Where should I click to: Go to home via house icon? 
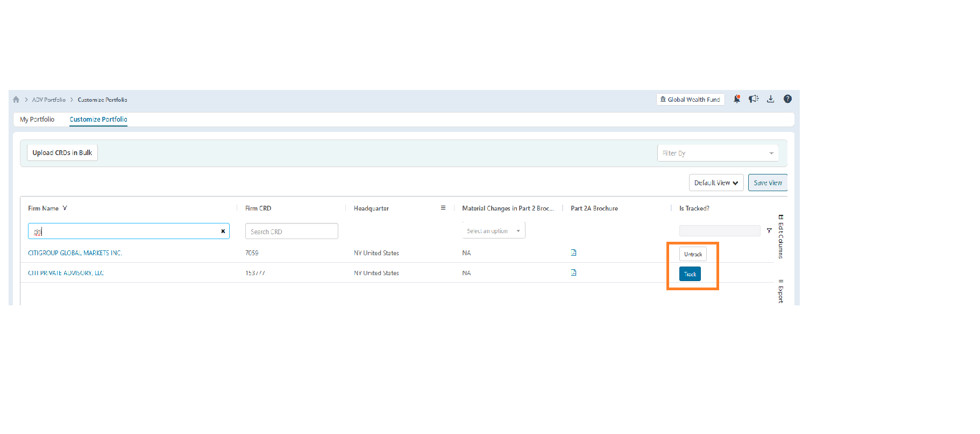coord(16,100)
